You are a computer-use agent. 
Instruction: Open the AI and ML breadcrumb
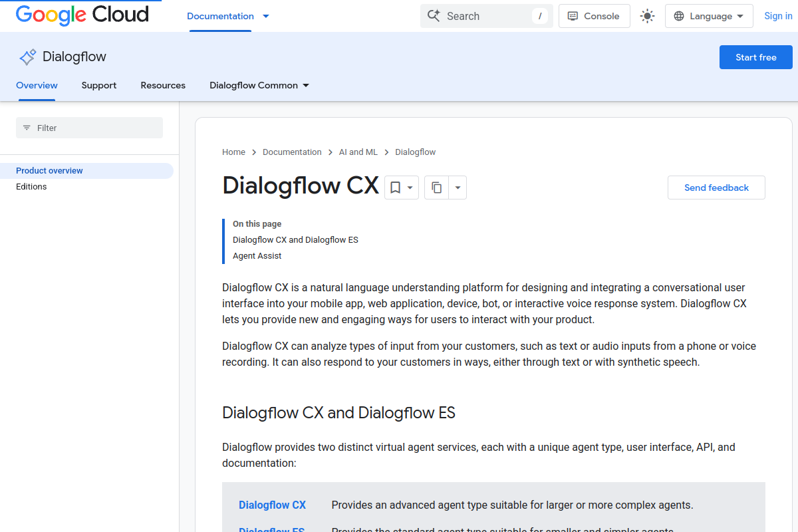click(x=358, y=152)
